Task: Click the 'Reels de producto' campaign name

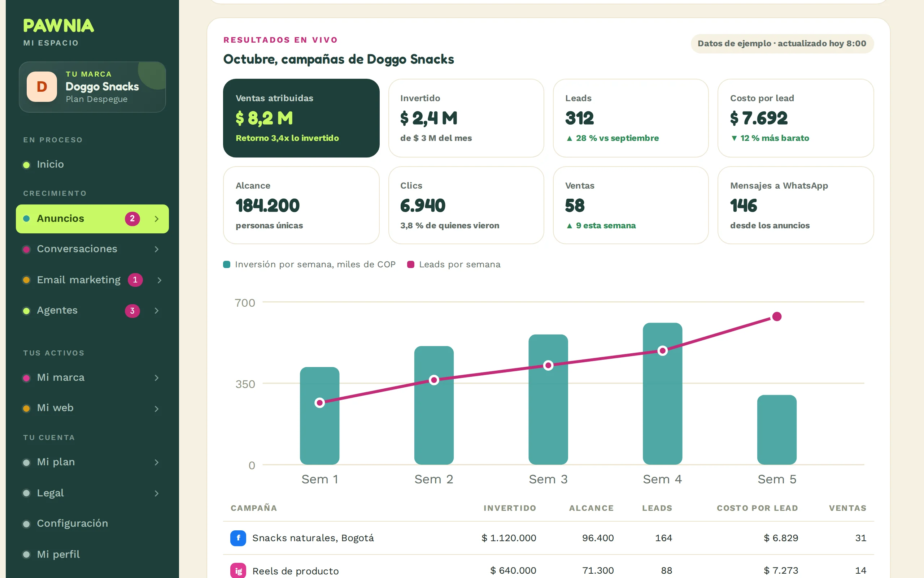Action: tap(296, 571)
